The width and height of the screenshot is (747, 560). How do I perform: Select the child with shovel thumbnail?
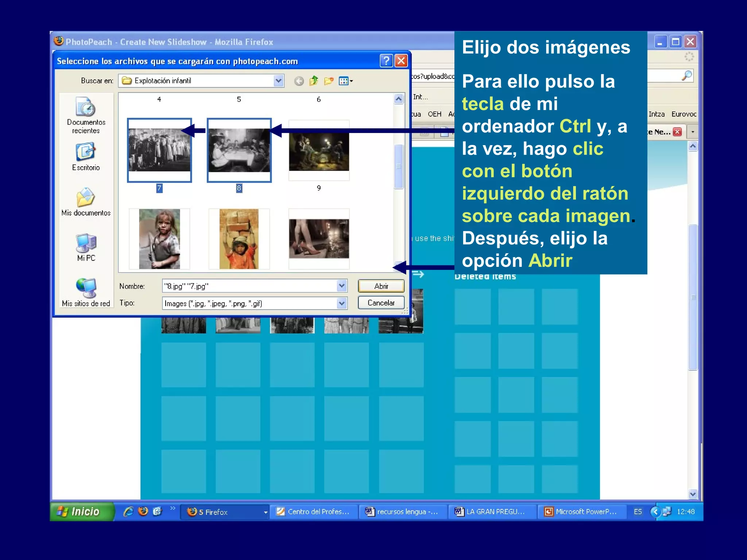(x=159, y=239)
